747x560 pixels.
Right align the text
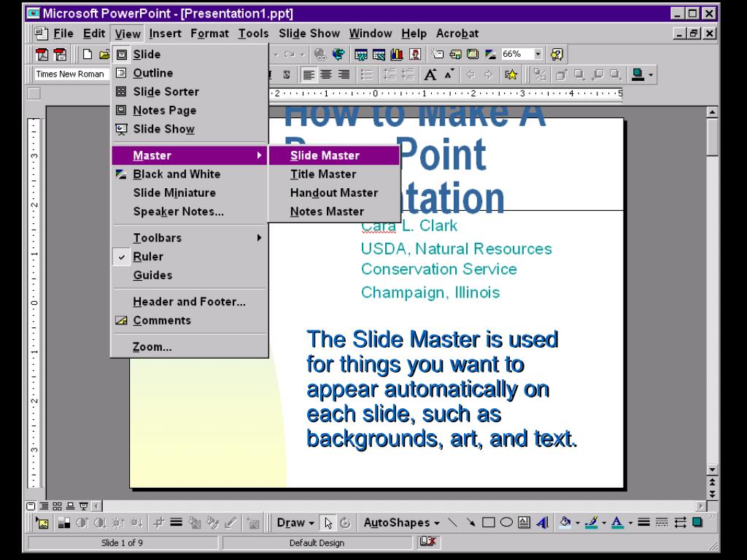pyautogui.click(x=344, y=74)
